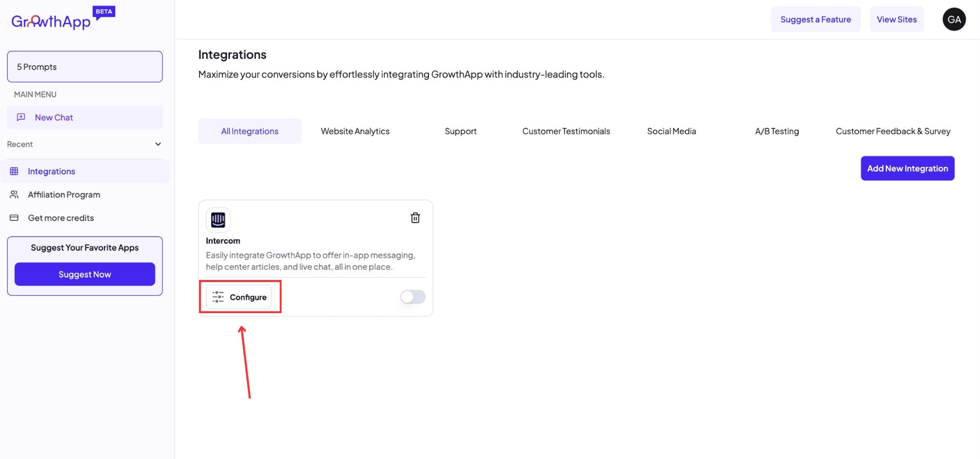Image resolution: width=980 pixels, height=459 pixels.
Task: Click Add New Integration button
Action: [x=908, y=168]
